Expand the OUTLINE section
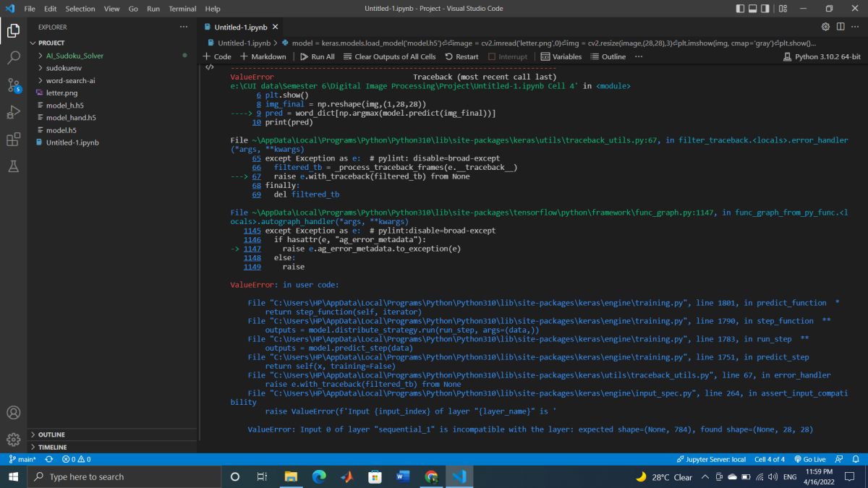868x488 pixels. (x=112, y=435)
